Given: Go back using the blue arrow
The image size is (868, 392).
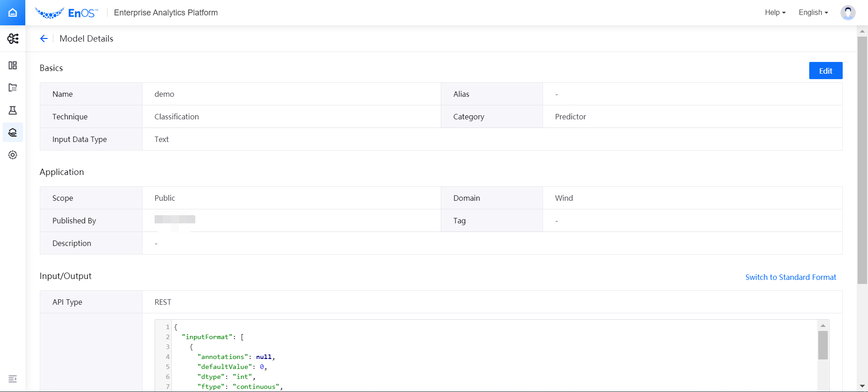Looking at the screenshot, I should pos(44,39).
